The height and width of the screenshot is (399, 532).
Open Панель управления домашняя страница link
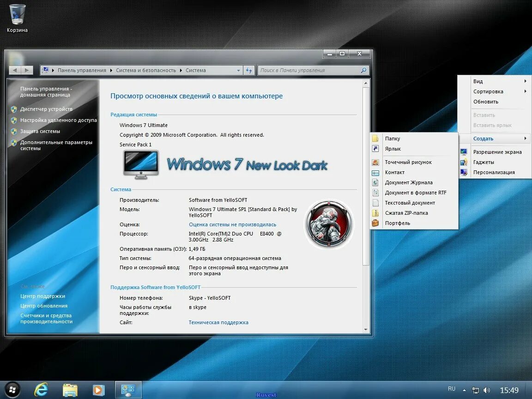[x=46, y=91]
